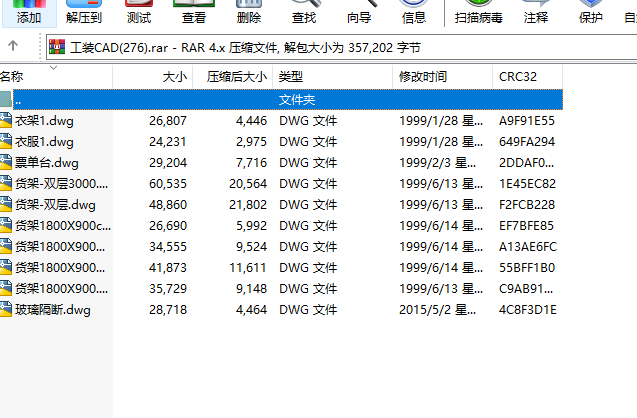
Task: Go up one folder level arrow
Action: (x=12, y=46)
